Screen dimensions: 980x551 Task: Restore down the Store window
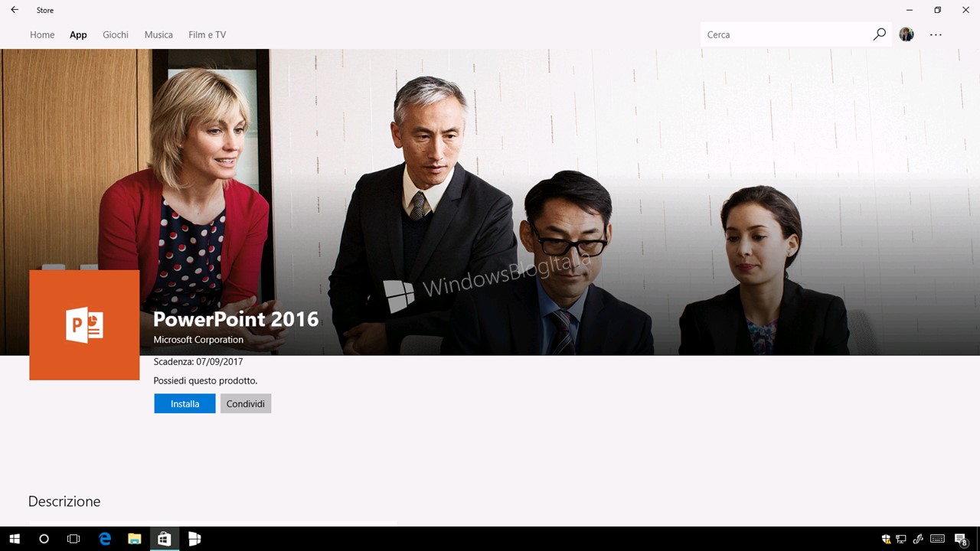[x=937, y=10]
